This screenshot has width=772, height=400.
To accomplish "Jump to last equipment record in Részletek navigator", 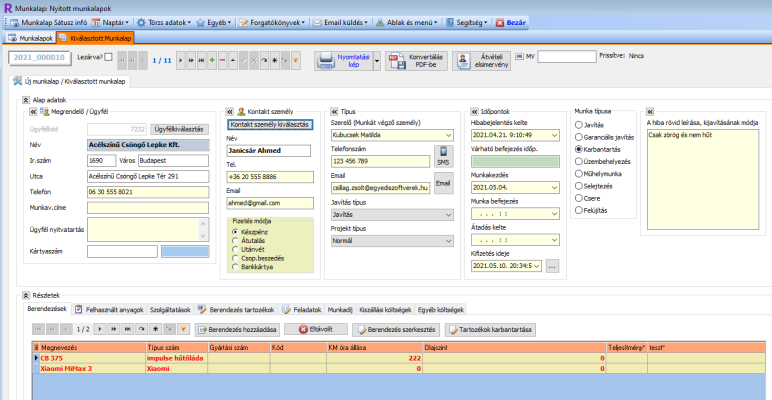I will point(128,329).
